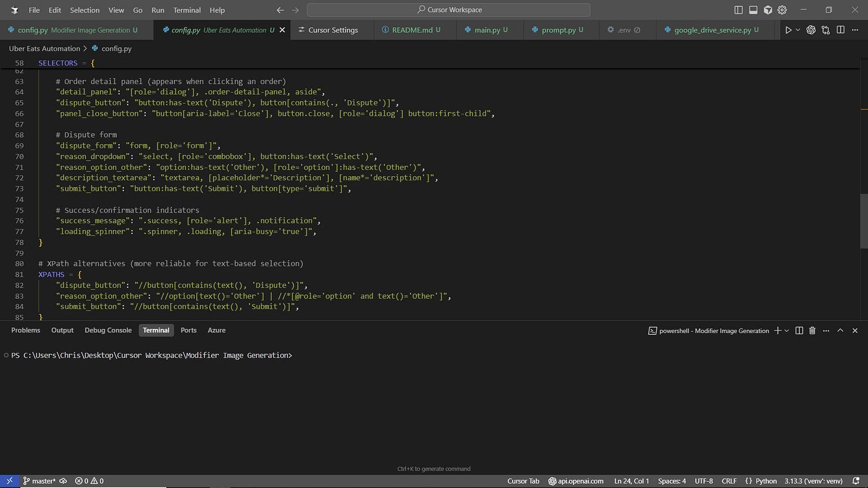Click the editor vertical scrollbar thumb
This screenshot has height=488, width=868.
(x=863, y=220)
